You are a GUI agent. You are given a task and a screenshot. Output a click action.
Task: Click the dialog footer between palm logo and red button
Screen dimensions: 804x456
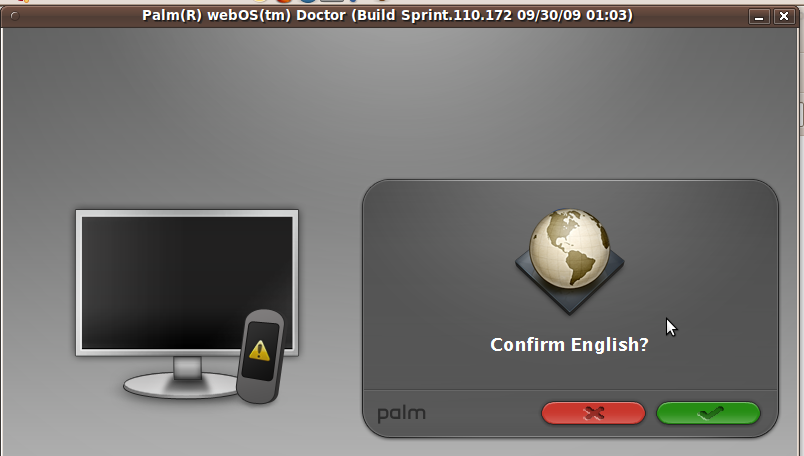(483, 413)
